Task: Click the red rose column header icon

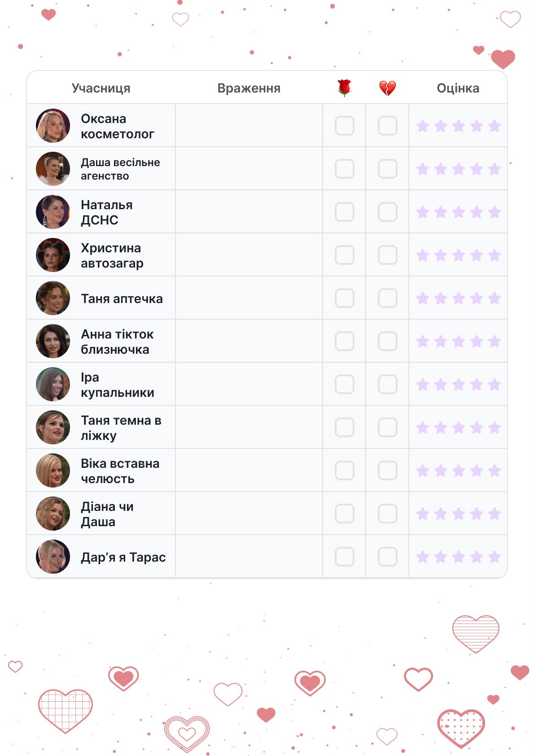Action: coord(344,88)
